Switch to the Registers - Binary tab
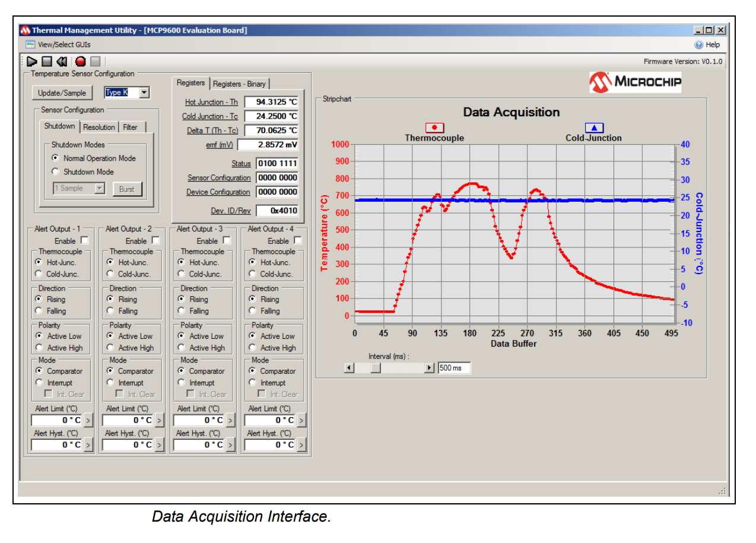 click(x=240, y=84)
